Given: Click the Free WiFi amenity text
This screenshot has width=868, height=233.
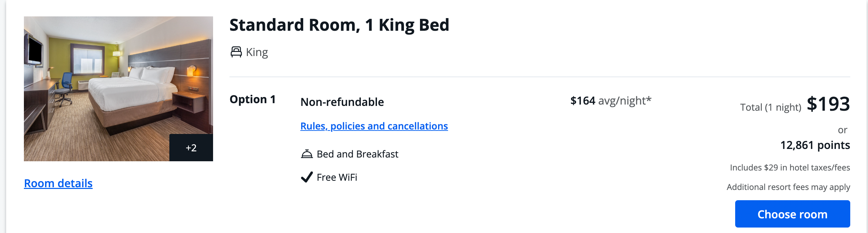Looking at the screenshot, I should tap(336, 177).
